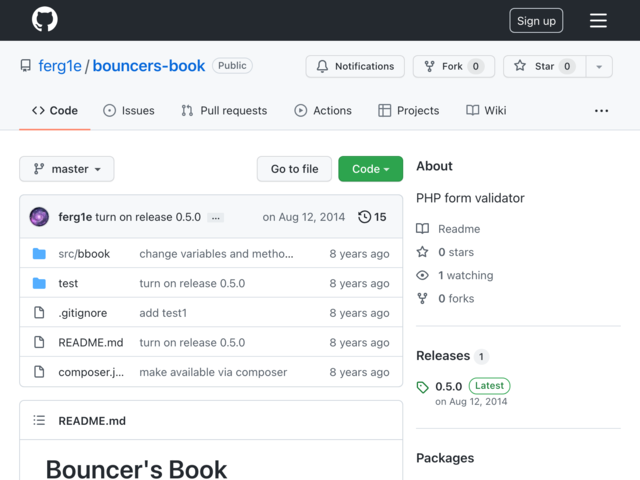This screenshot has width=640, height=480.
Task: Click the Sign up button
Action: (x=536, y=20)
